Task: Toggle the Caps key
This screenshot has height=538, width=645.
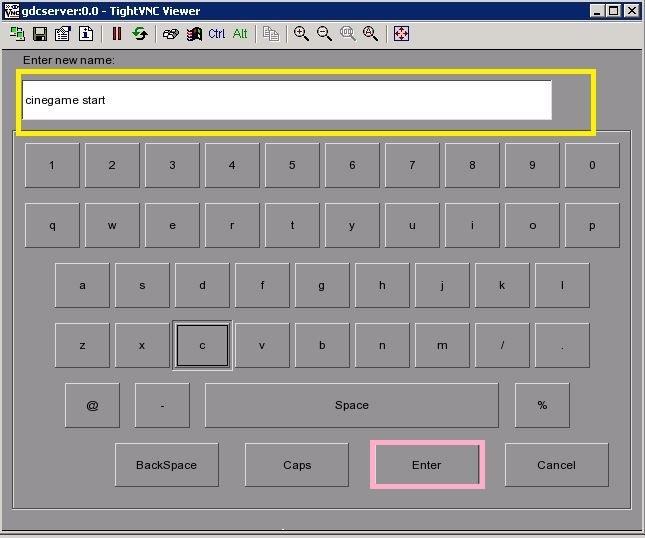Action: [297, 465]
